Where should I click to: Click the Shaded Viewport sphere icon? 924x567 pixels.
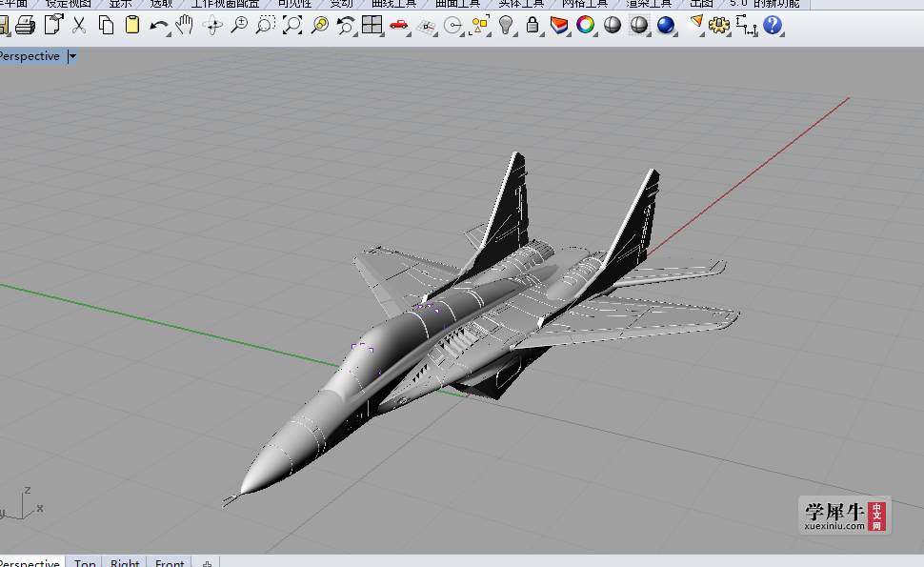pos(639,26)
